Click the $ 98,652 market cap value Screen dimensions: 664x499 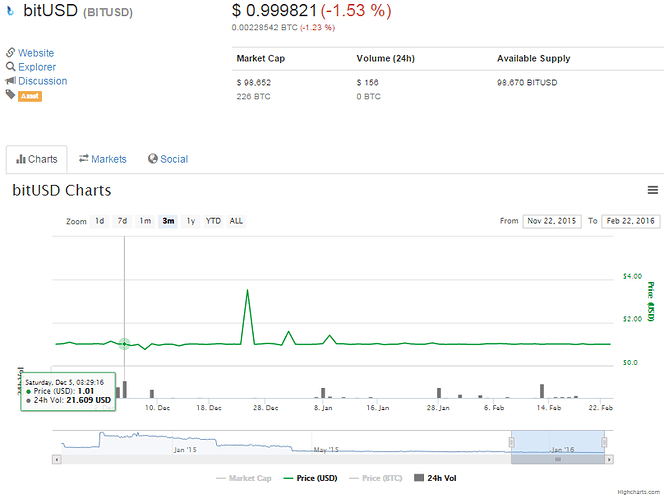[254, 83]
